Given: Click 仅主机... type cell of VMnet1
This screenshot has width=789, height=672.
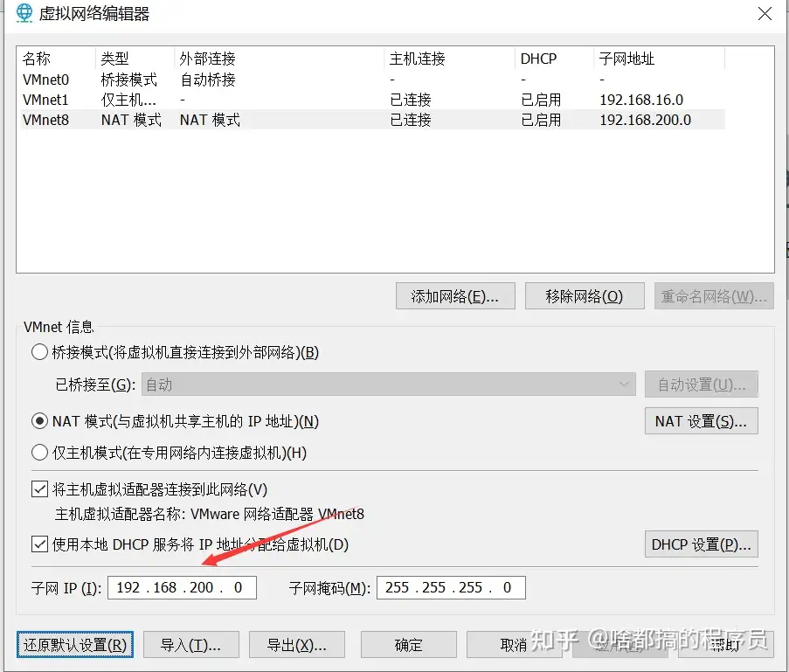Looking at the screenshot, I should pyautogui.click(x=128, y=100).
